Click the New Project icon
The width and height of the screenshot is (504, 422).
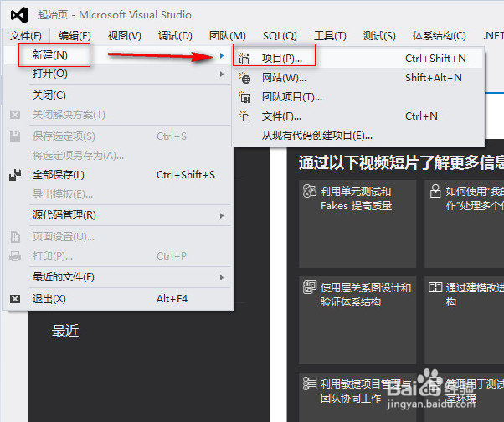point(244,59)
